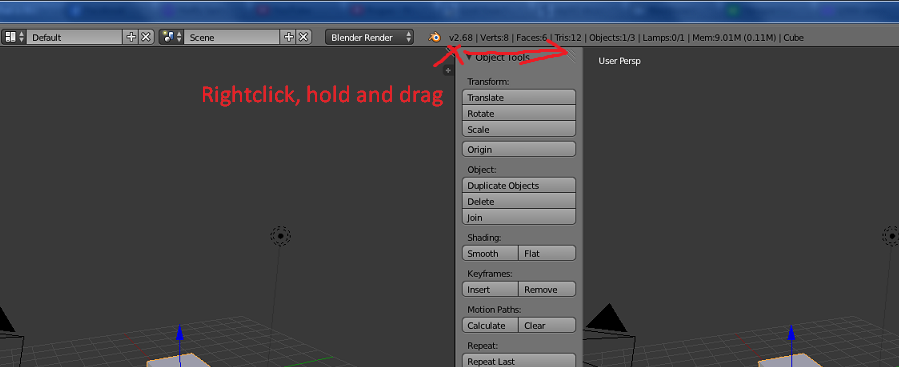Click the Lamps:0/1 statistic
This screenshot has height=367, width=899.
pyautogui.click(x=663, y=38)
